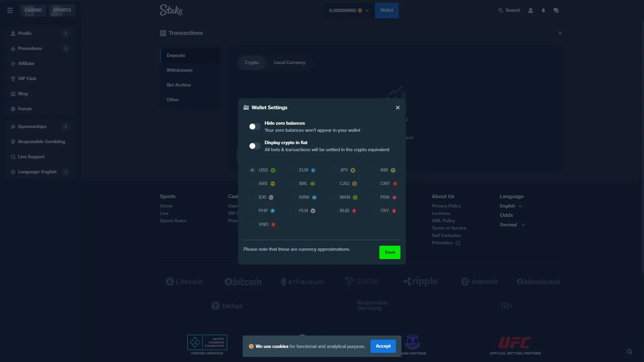Image resolution: width=644 pixels, height=362 pixels.
Task: Close the Transactions panel
Action: pos(560,33)
